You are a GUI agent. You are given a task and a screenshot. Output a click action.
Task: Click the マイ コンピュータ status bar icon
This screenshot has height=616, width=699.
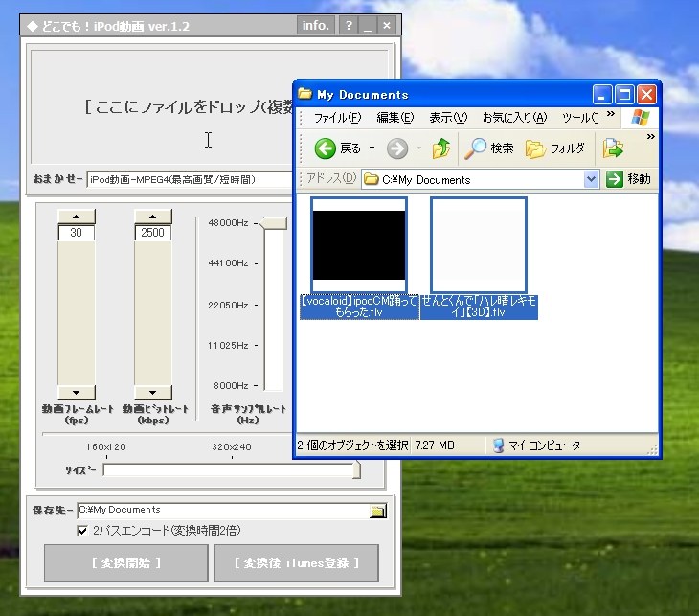[x=498, y=445]
